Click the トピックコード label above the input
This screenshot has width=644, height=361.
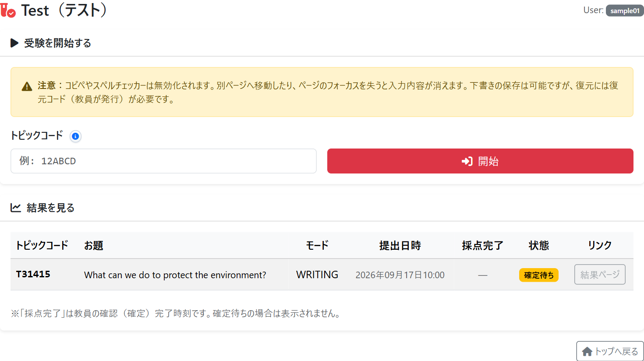pos(37,135)
